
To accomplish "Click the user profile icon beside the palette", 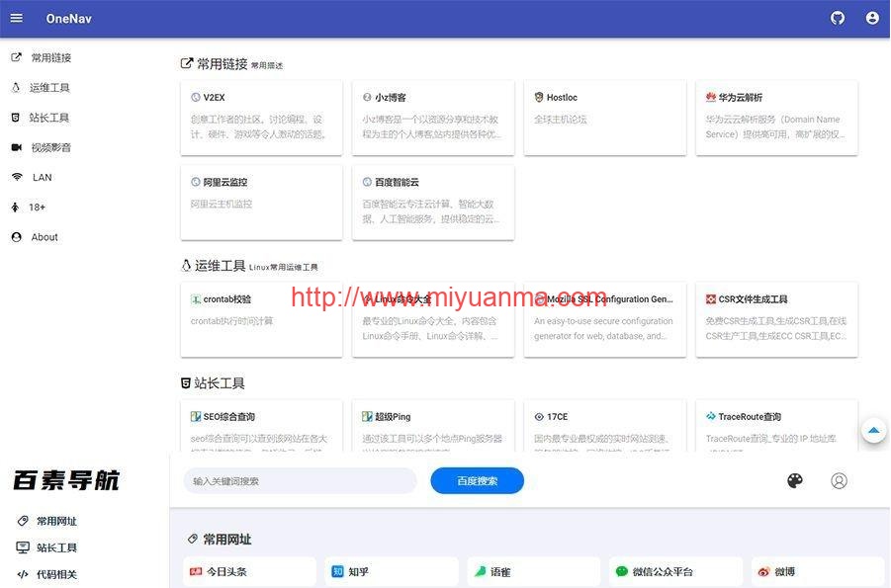I will point(839,480).
